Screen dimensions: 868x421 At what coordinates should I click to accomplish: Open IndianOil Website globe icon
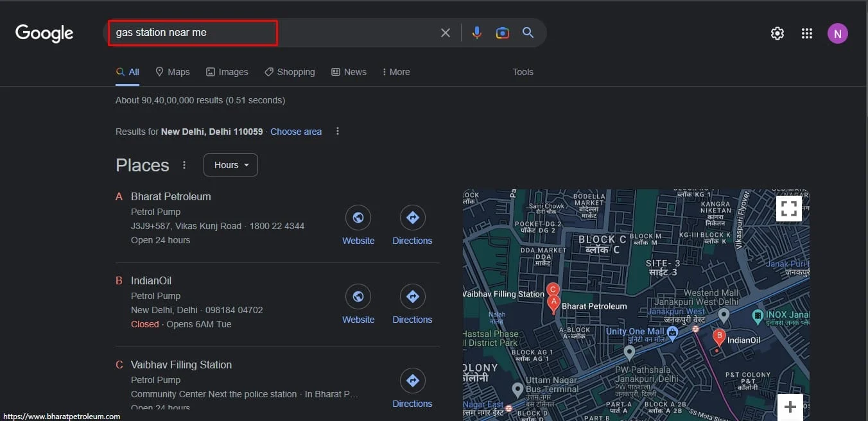pyautogui.click(x=358, y=297)
